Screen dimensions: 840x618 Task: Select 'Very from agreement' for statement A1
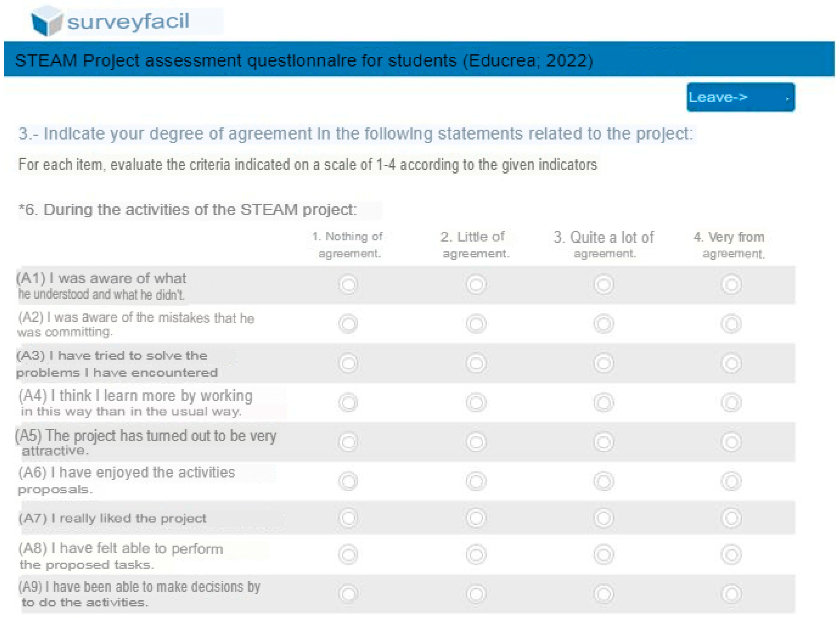click(x=731, y=285)
